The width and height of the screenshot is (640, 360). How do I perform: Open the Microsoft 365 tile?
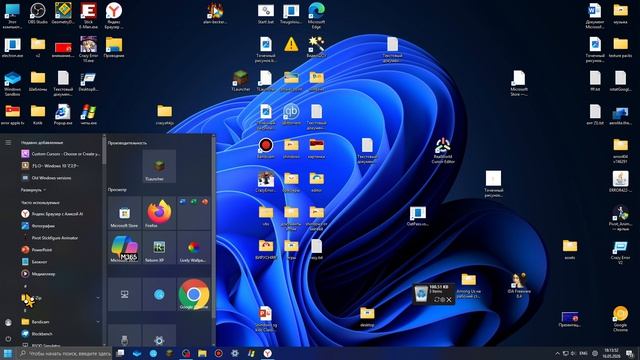click(124, 248)
